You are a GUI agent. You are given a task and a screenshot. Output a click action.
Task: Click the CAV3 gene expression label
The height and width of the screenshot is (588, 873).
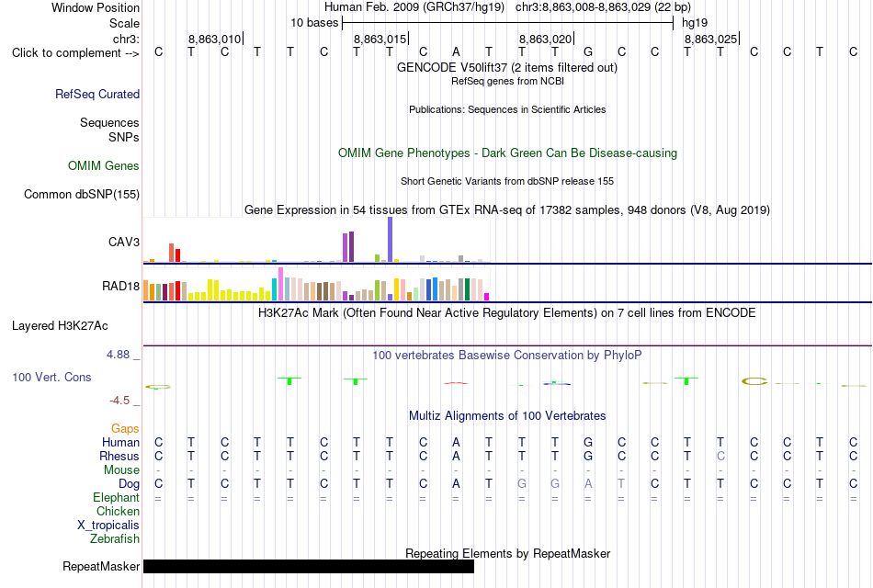point(124,242)
